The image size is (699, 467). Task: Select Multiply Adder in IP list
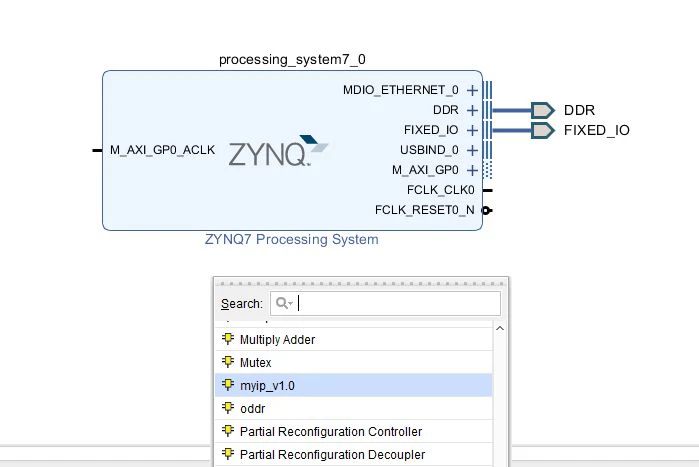pyautogui.click(x=354, y=340)
